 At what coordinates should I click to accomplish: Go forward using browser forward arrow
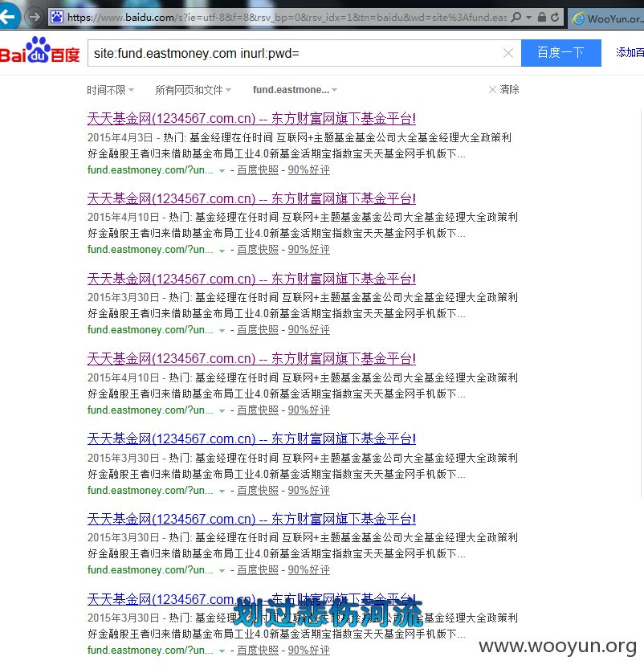click(34, 17)
